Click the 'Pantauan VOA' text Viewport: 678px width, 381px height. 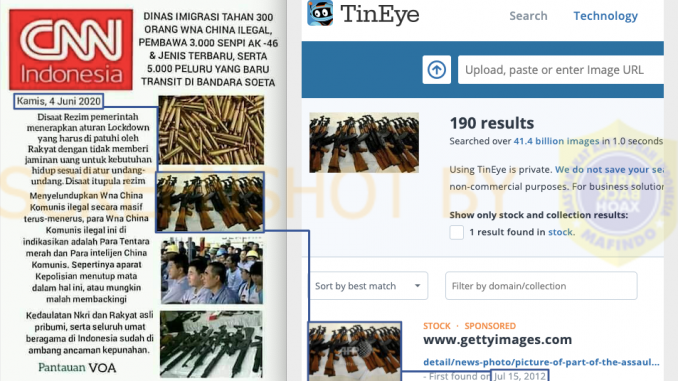pyautogui.click(x=77, y=368)
